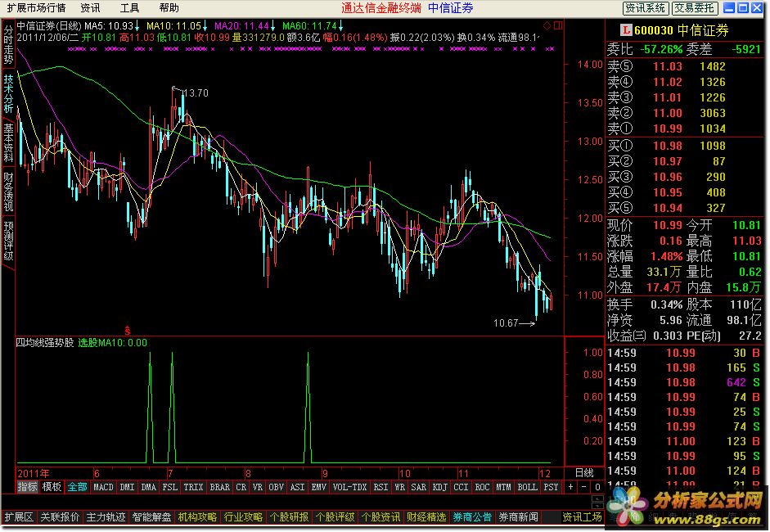Open the 个股研报 bottom tab
Image resolution: width=770 pixels, height=532 pixels.
(x=289, y=516)
